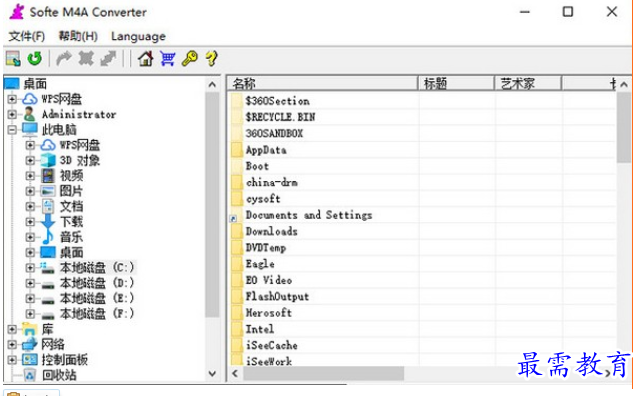639x396 pixels.
Task: Collapse the 此电脑 tree node
Action: 12,130
